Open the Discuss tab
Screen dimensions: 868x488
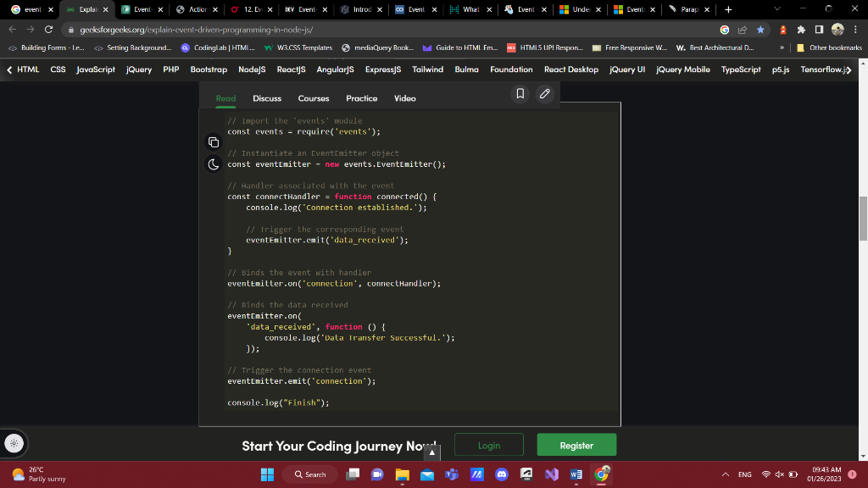267,98
